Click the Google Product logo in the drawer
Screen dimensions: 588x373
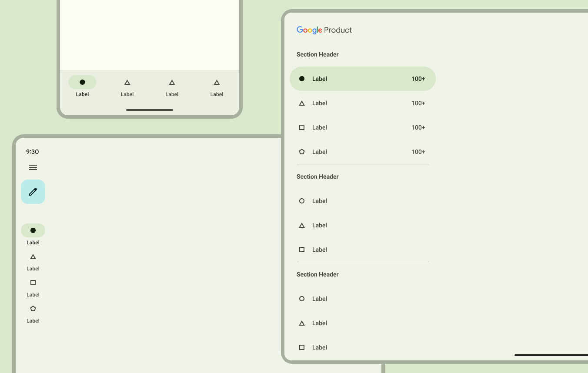point(324,30)
